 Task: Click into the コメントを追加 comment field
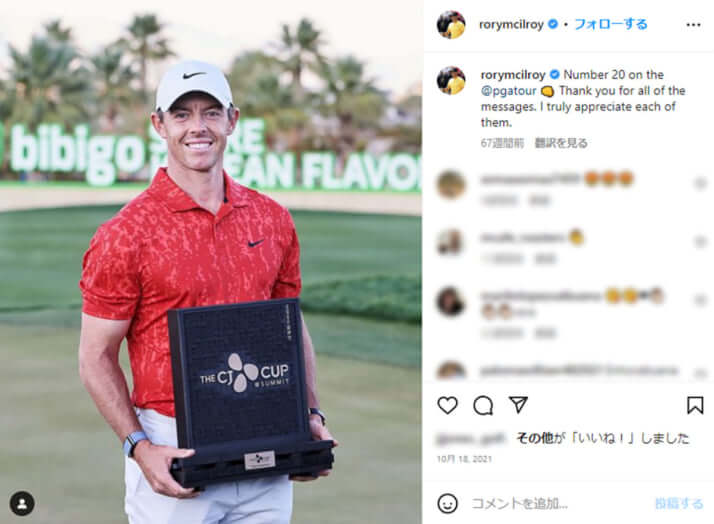pos(558,504)
